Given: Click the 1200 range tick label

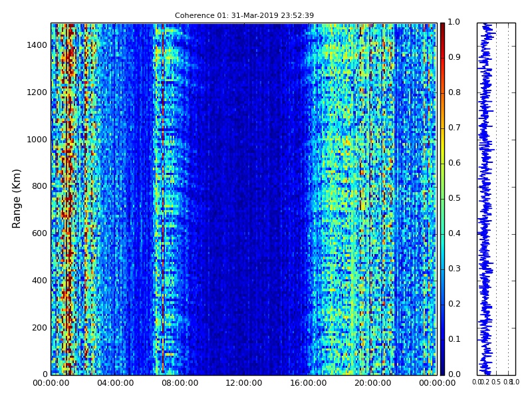Looking at the screenshot, I should tap(37, 92).
